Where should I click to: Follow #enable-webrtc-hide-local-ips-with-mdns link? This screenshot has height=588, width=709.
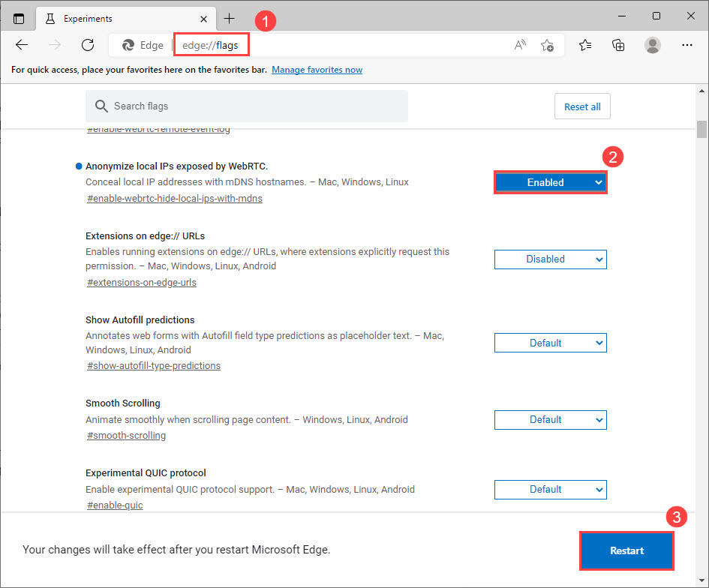tap(175, 199)
